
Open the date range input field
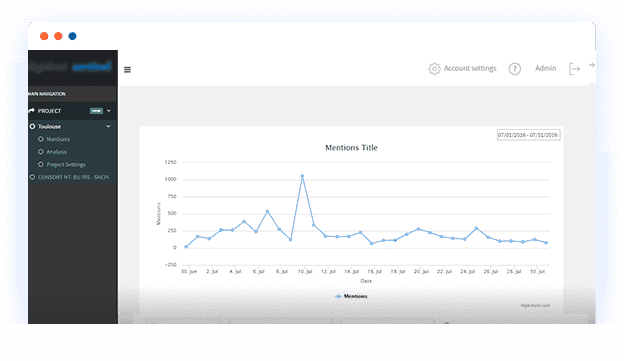pos(528,135)
